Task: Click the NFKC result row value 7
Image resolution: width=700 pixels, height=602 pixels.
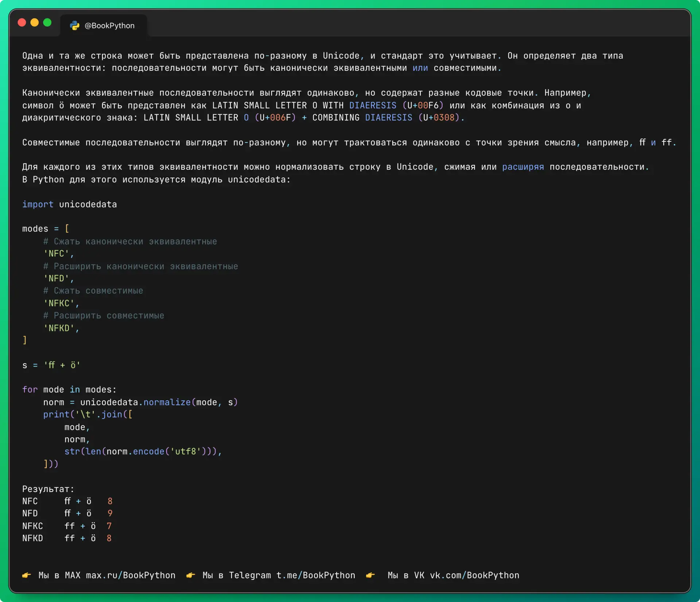Action: pos(109,526)
